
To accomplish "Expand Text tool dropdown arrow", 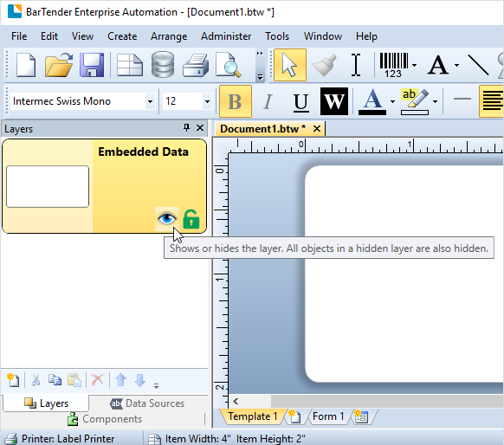I will (456, 65).
